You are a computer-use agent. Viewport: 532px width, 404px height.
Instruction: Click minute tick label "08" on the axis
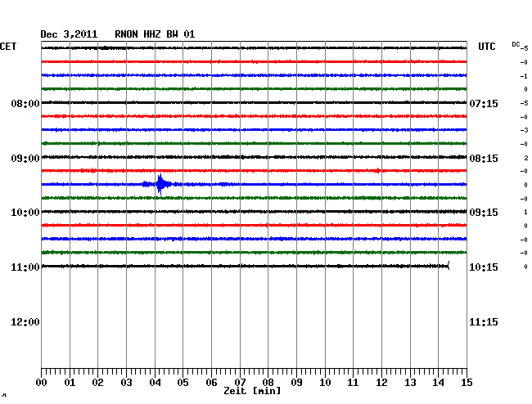[268, 383]
